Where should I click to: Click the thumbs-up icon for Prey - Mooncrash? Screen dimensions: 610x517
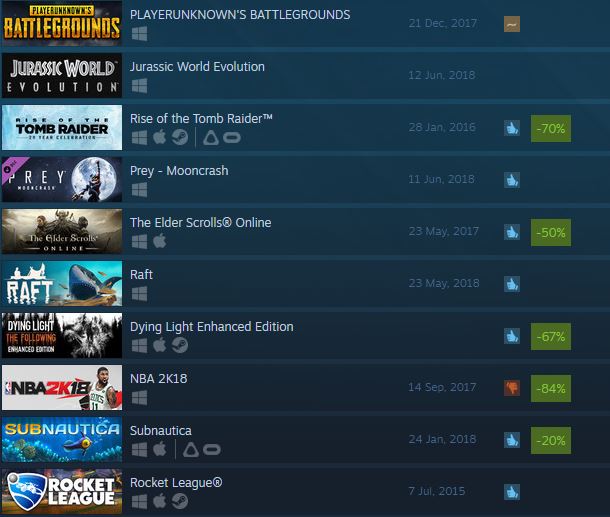(x=512, y=180)
